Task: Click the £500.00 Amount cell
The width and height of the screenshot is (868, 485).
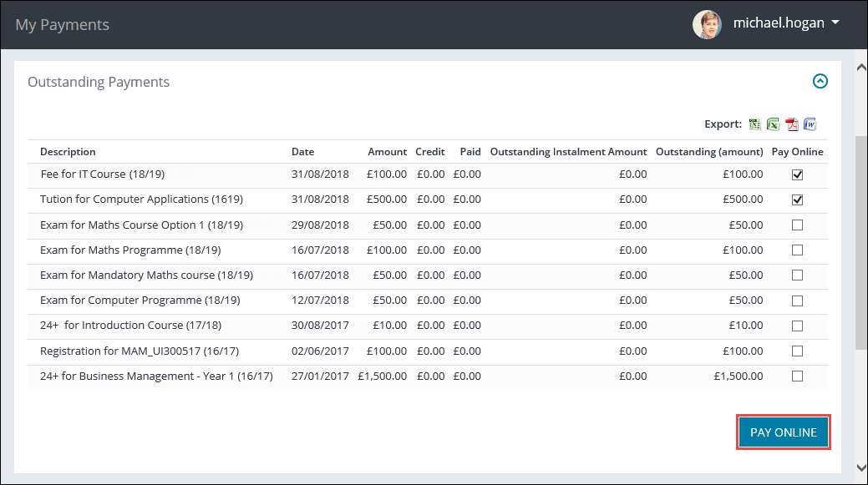Action: click(x=387, y=199)
